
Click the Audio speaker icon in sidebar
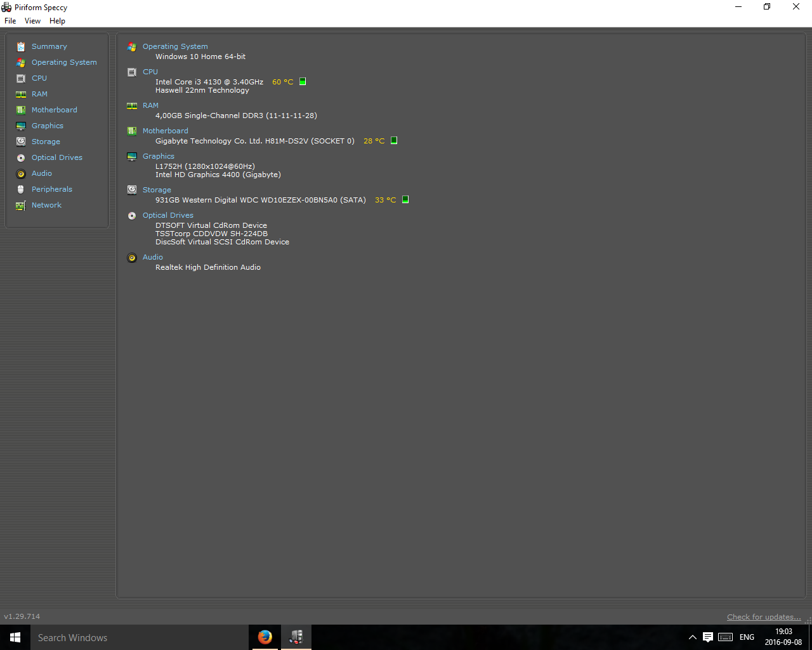pos(21,173)
